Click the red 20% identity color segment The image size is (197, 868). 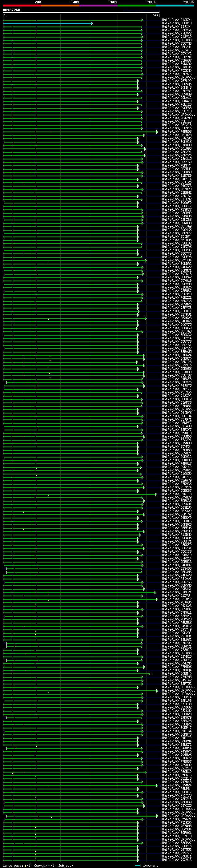pyautogui.click(x=22, y=6)
